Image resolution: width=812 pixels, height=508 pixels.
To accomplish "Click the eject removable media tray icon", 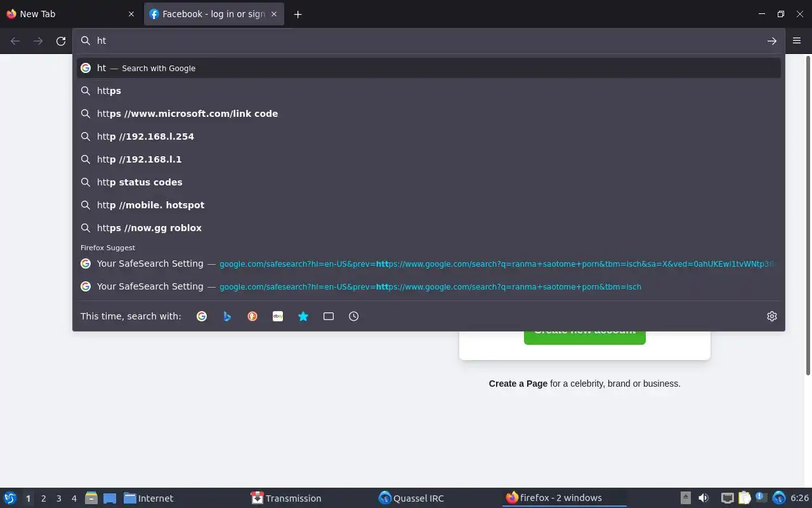I will [x=686, y=498].
